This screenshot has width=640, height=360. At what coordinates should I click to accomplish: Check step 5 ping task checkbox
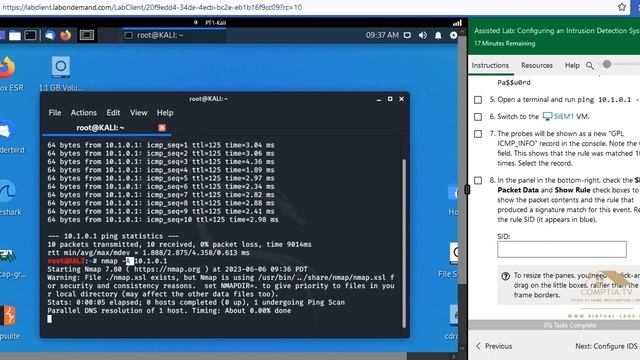click(478, 100)
